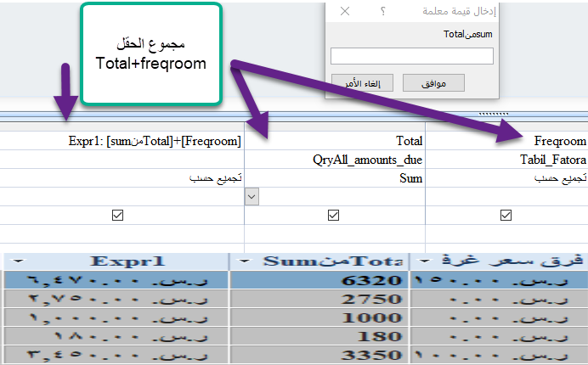588x365 pixels.
Task: Click the help question mark in the parameter dialog
Action: [383, 11]
